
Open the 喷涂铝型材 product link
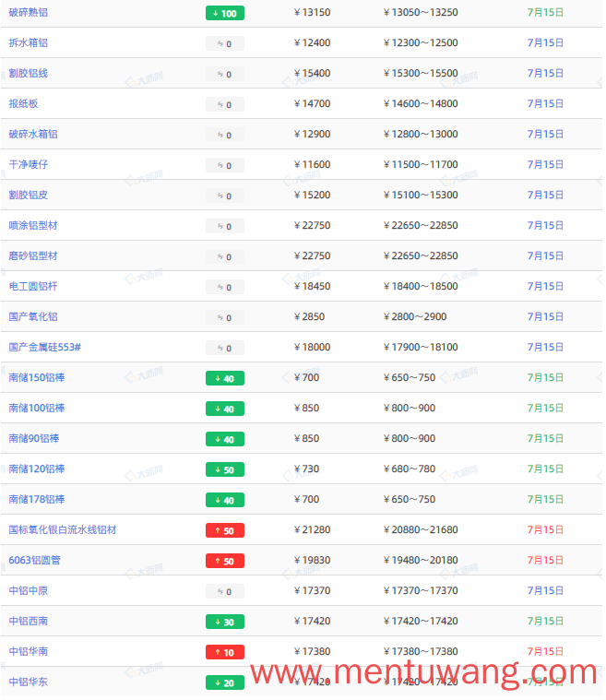click(x=33, y=225)
